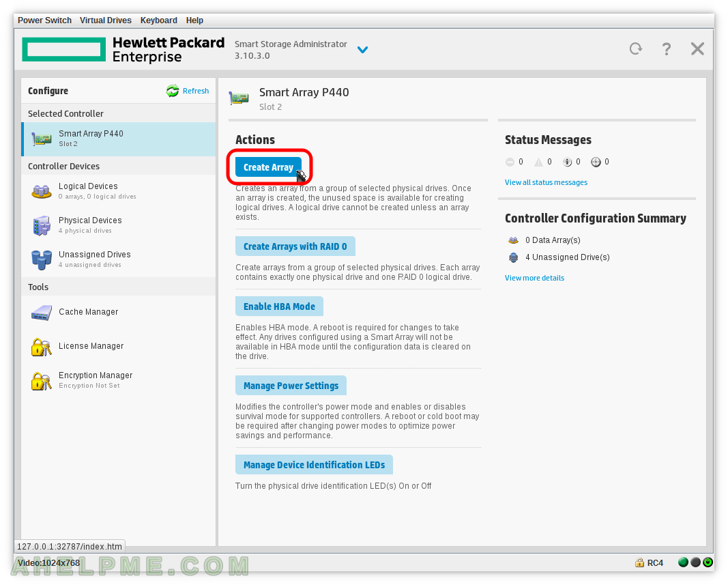728x585 pixels.
Task: Click the green power status indicator
Action: [x=708, y=562]
